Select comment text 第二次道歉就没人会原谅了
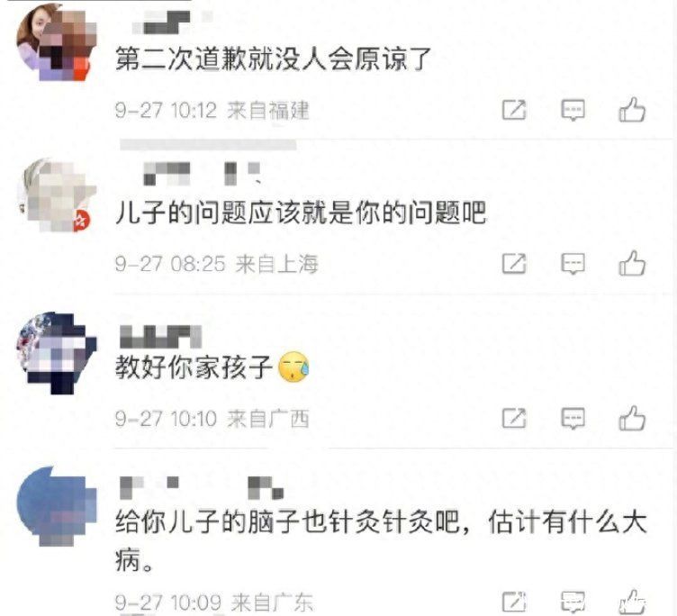This screenshot has width=677, height=616. pos(274,59)
